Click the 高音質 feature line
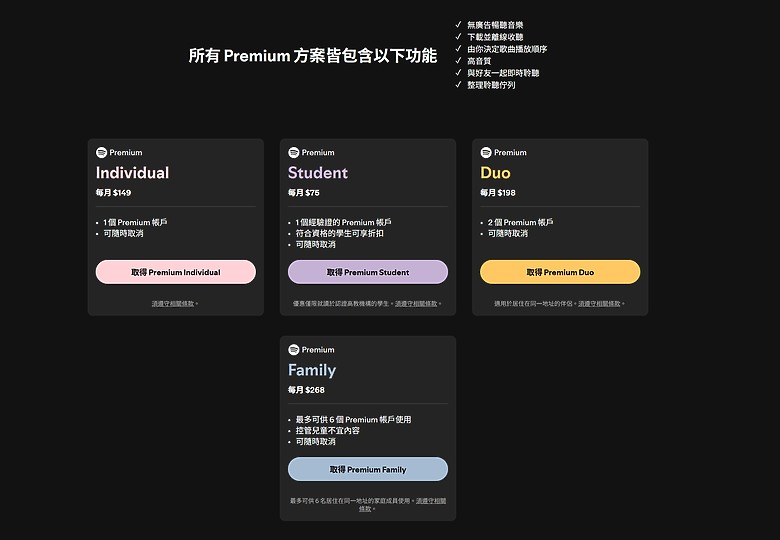The width and height of the screenshot is (780, 540). pos(479,61)
